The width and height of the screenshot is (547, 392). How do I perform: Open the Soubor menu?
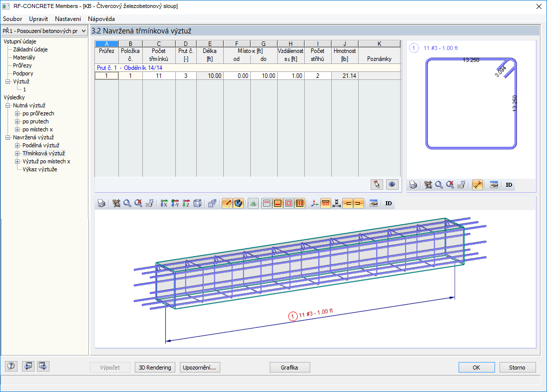pyautogui.click(x=12, y=19)
